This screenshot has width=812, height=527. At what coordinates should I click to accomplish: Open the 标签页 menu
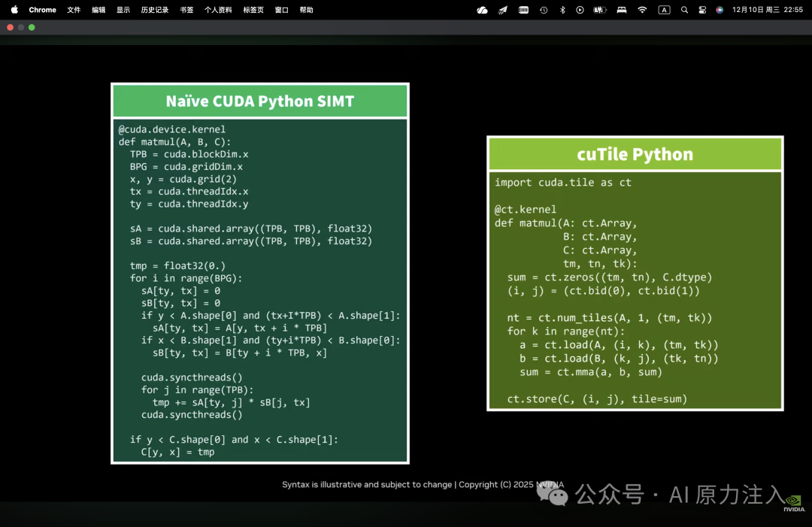click(253, 10)
